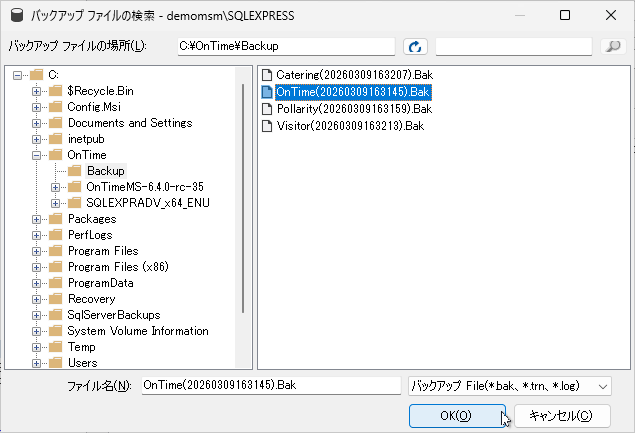
Task: Expand the Program Files tree node
Action: (37, 251)
